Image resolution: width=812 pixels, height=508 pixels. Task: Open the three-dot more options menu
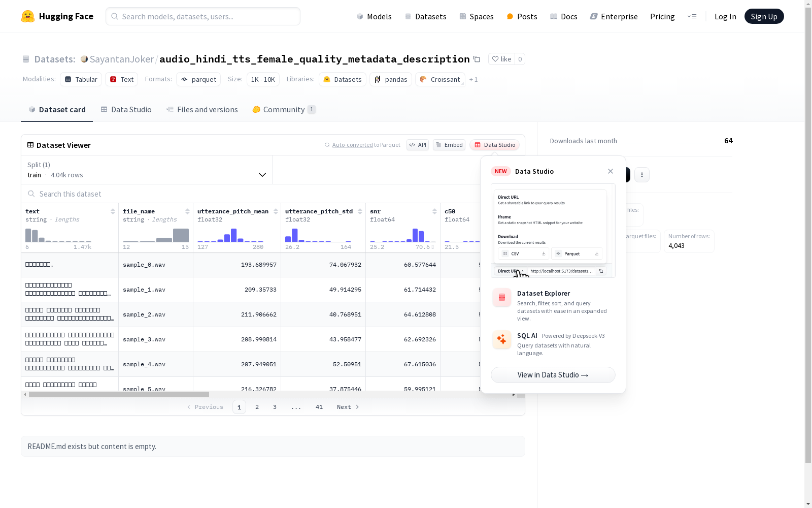pyautogui.click(x=642, y=175)
